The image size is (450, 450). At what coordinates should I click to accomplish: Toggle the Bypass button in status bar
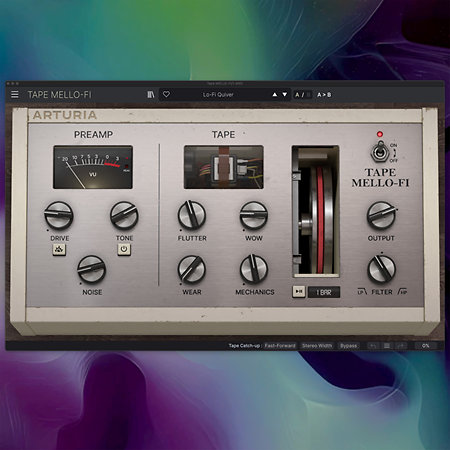348,346
